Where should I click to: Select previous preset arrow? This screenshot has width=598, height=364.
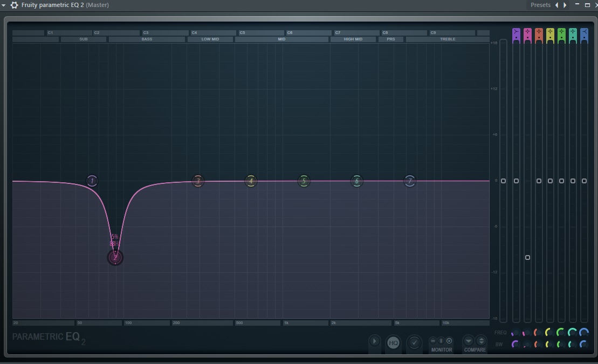coord(557,5)
